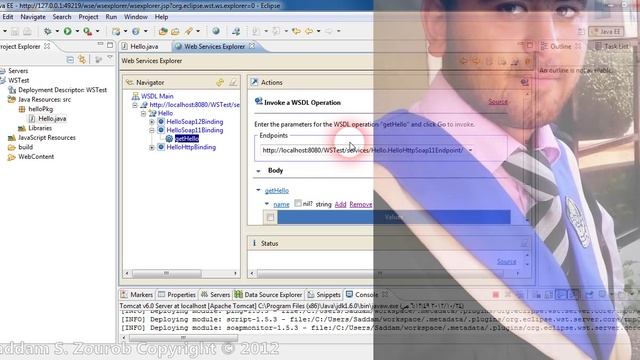Click the getHello operation icon in Navigator

pyautogui.click(x=169, y=139)
